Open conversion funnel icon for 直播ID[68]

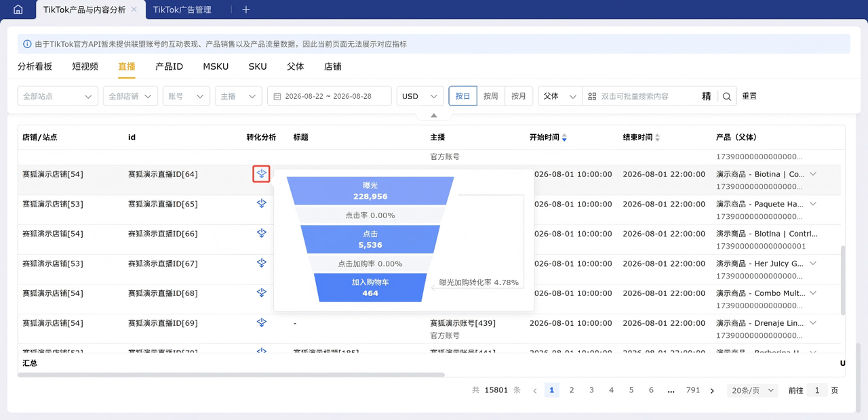tap(262, 293)
